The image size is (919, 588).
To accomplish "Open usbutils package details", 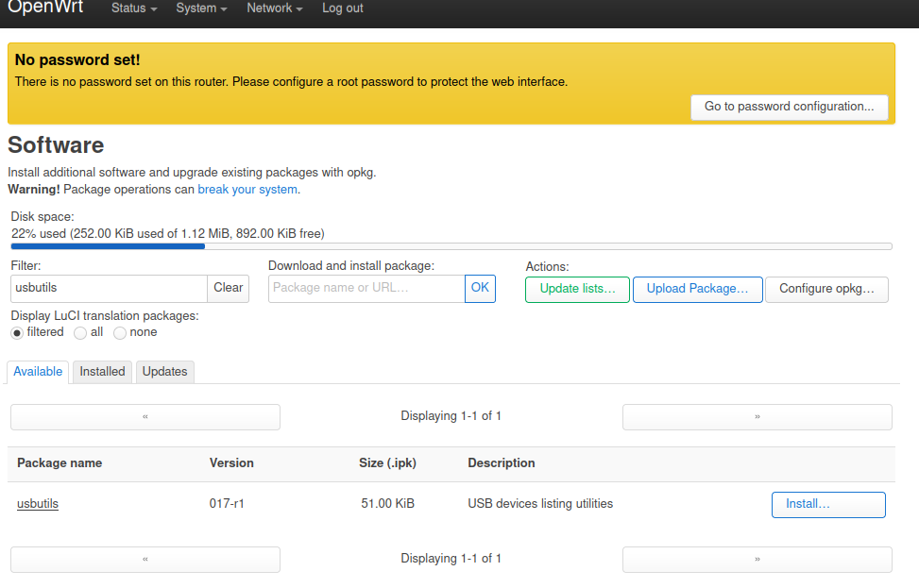I will (x=37, y=503).
